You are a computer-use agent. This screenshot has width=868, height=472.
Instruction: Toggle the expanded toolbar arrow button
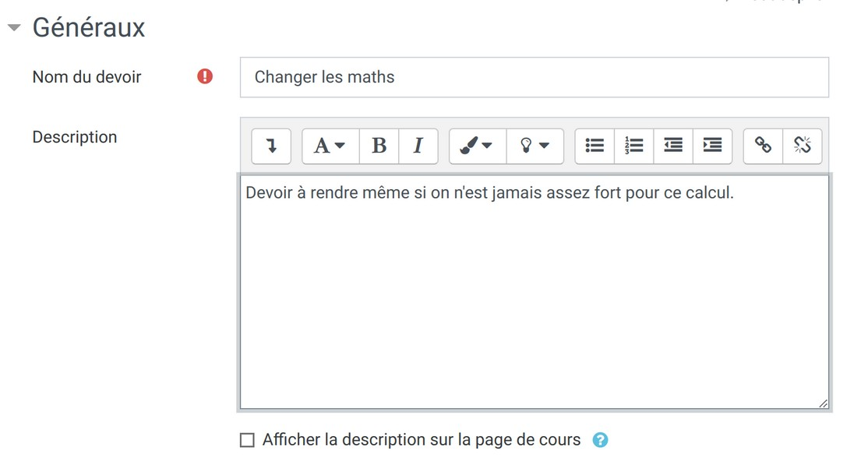coord(271,146)
